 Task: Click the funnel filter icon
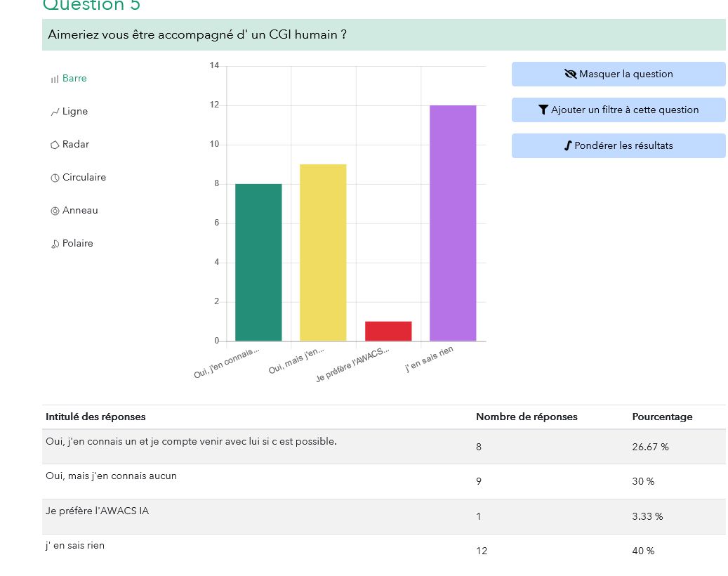(x=543, y=110)
